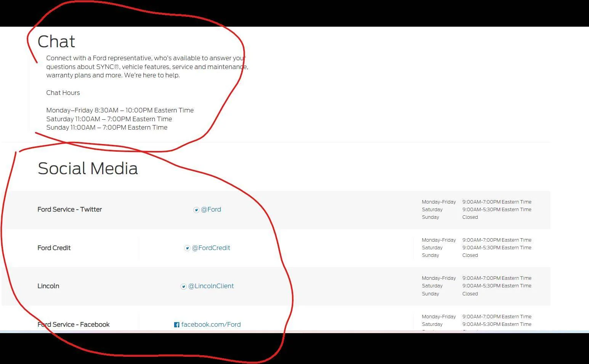Select the 'Ford Service - Facebook' row label
The image size is (589, 364).
pos(74,324)
